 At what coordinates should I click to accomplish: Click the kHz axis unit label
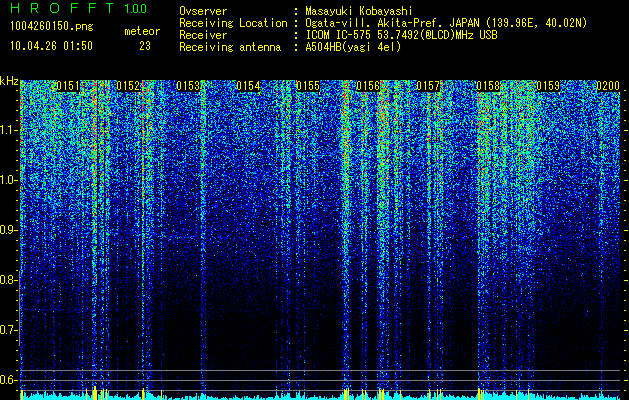point(9,81)
